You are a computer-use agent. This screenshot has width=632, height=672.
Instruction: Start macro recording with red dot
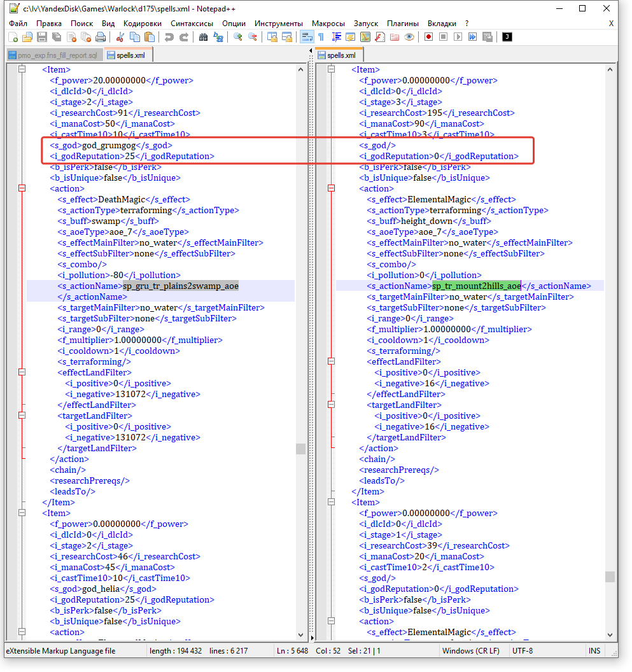[428, 38]
